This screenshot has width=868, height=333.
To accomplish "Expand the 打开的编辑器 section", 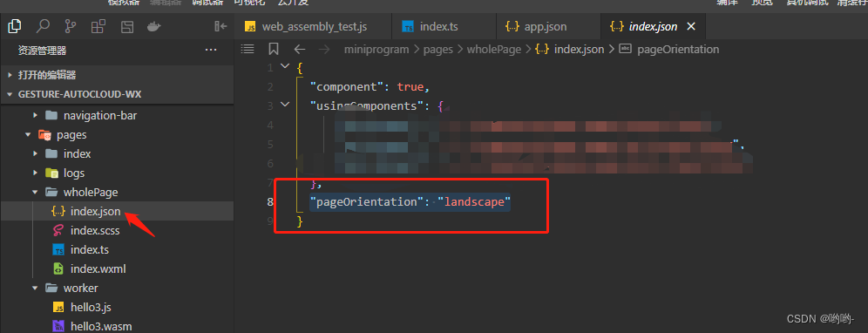I will click(x=117, y=75).
